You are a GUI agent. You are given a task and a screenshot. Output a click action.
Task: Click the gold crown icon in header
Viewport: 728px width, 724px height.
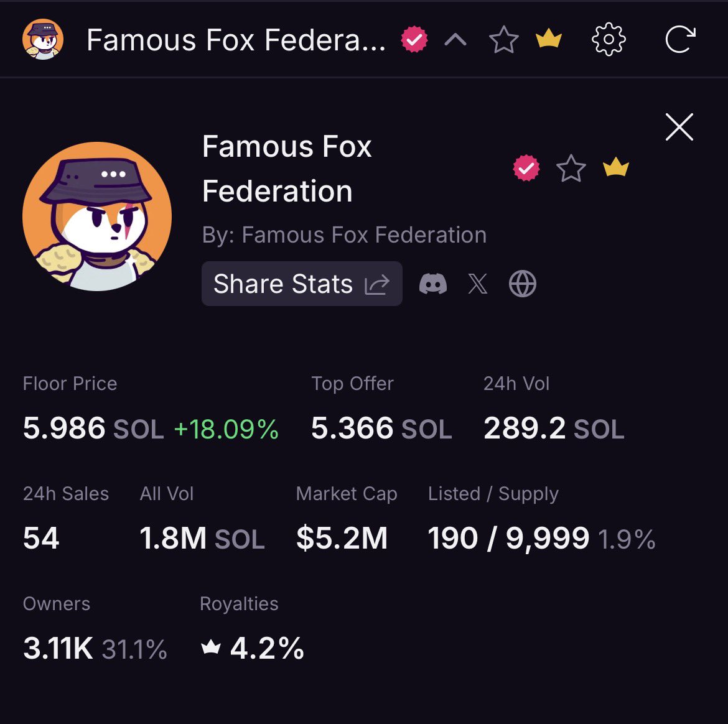click(x=549, y=40)
